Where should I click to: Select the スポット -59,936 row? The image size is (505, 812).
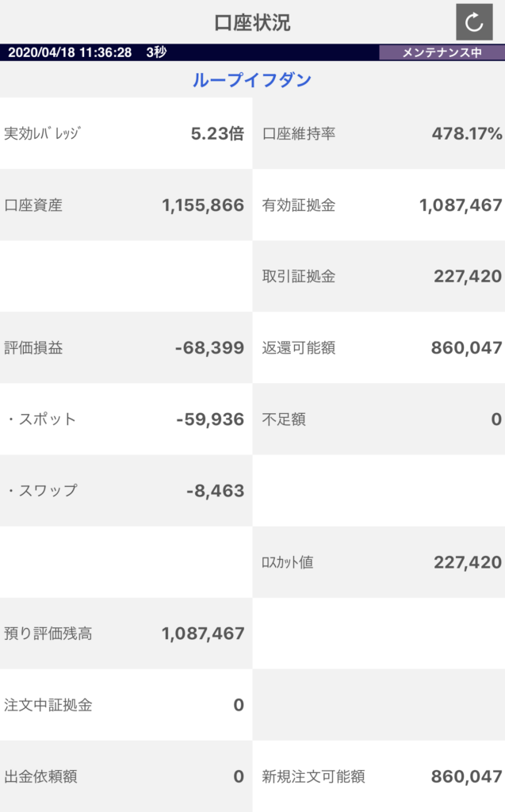point(126,419)
